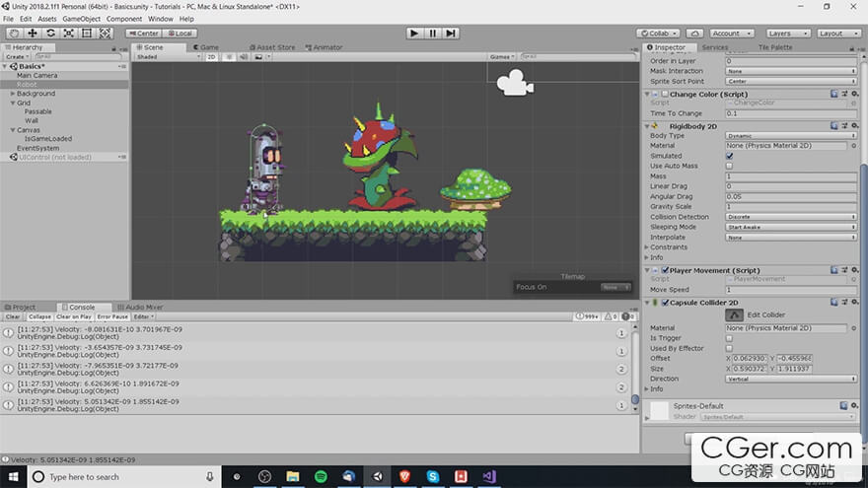Check the Used By Effector checkbox
868x488 pixels.
tap(729, 349)
